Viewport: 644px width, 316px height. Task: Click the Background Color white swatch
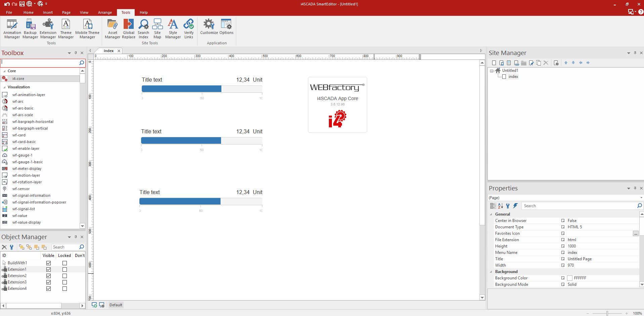coord(569,278)
